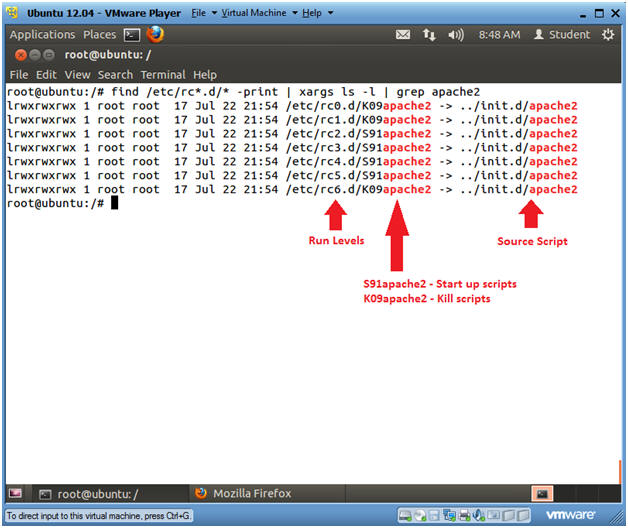Click the Student user menu
The height and width of the screenshot is (528, 628).
coord(562,35)
